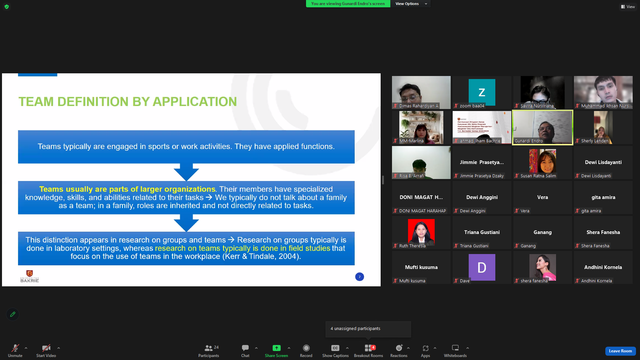Select Dewi Lisdayanti's participant tile
Screen dimensions: 640x360
[x=603, y=162]
